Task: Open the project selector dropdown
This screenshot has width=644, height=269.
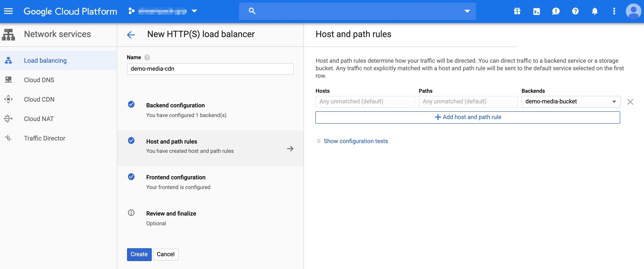Action: [163, 11]
